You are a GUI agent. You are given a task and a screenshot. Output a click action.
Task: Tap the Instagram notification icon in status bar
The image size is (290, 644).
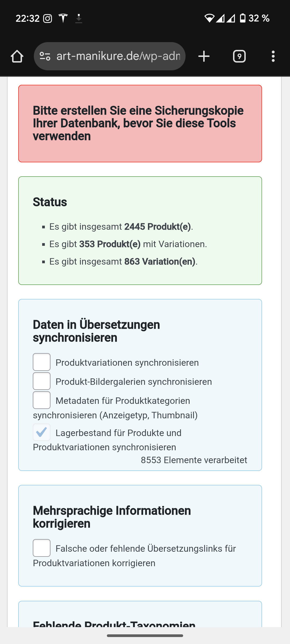[x=48, y=19]
